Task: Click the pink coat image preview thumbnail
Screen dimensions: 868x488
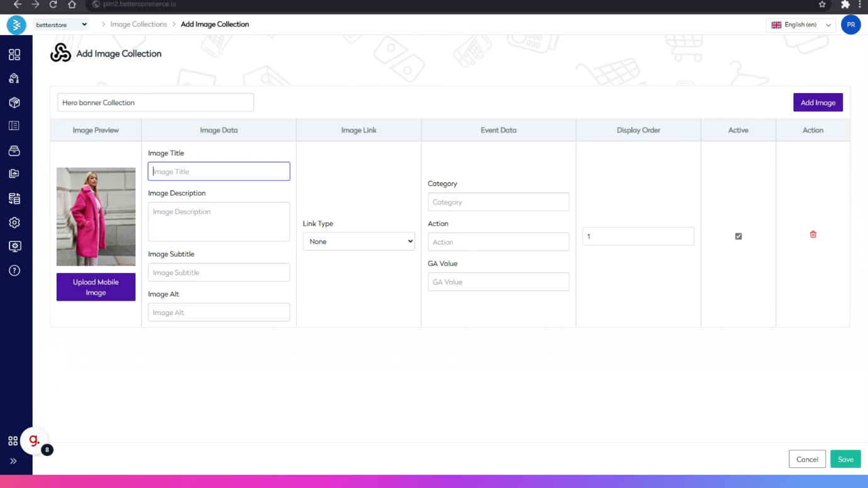Action: 96,216
